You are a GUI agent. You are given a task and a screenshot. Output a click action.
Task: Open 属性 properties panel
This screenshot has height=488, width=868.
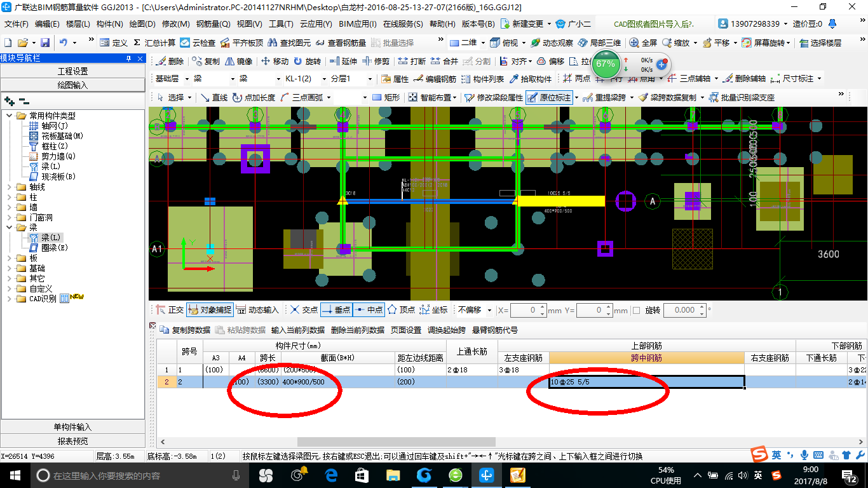395,79
